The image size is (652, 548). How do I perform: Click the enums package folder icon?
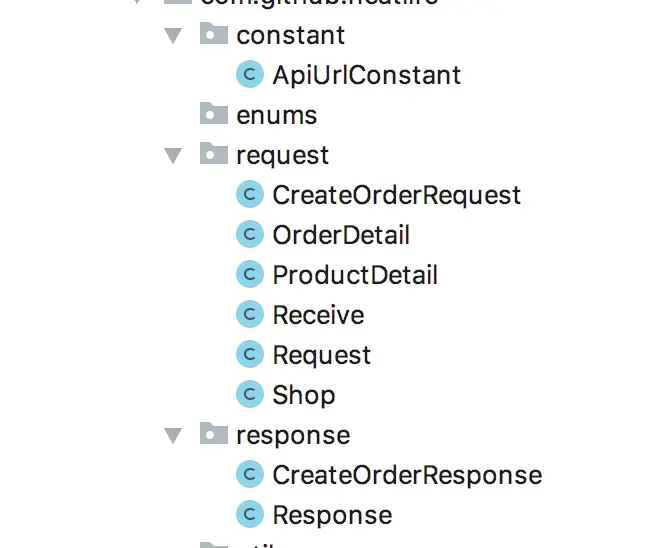click(x=213, y=114)
